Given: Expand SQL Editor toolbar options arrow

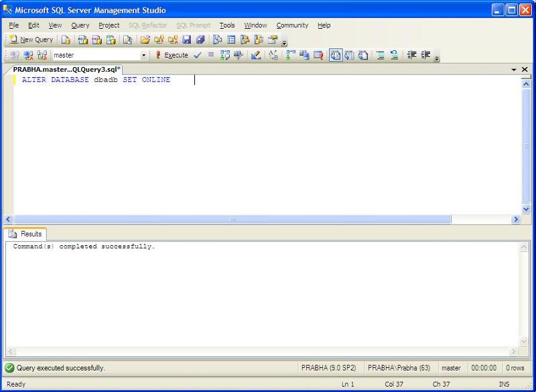Looking at the screenshot, I should point(437,58).
